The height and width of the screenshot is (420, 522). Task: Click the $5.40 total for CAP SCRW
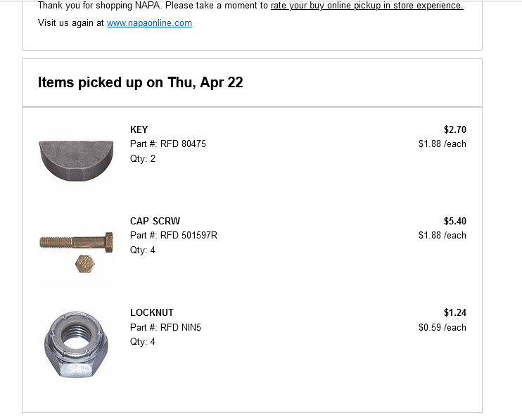point(454,221)
